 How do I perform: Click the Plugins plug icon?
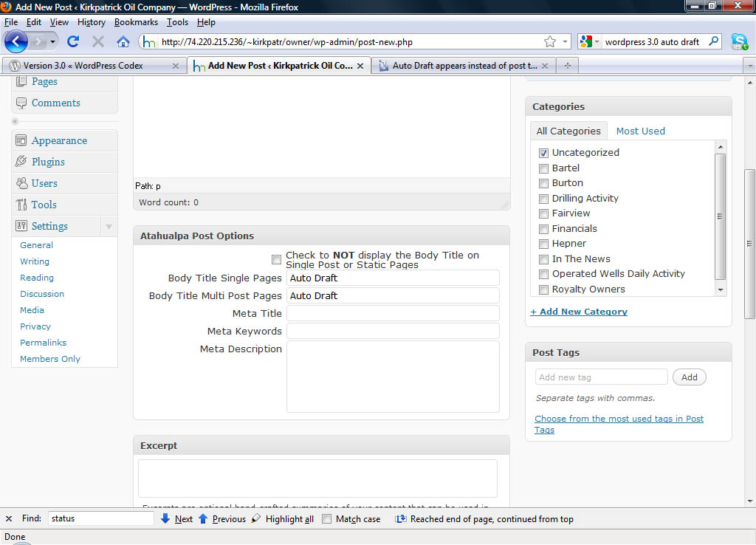coord(21,162)
